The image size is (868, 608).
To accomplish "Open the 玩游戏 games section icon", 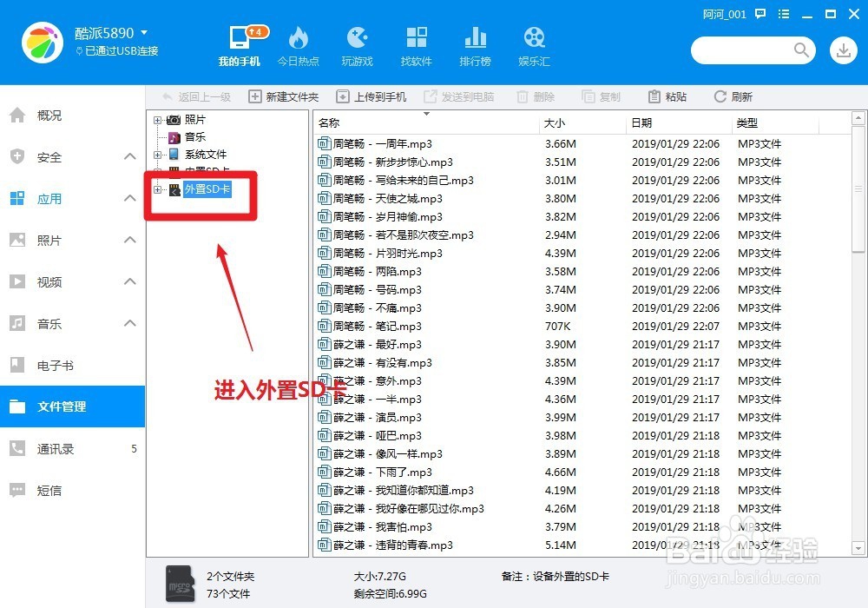I will tap(357, 43).
